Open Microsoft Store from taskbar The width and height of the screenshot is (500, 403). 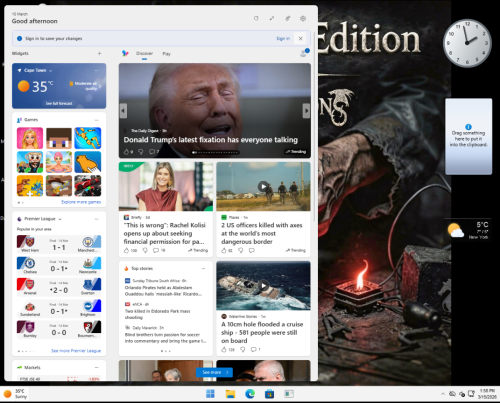click(x=269, y=394)
